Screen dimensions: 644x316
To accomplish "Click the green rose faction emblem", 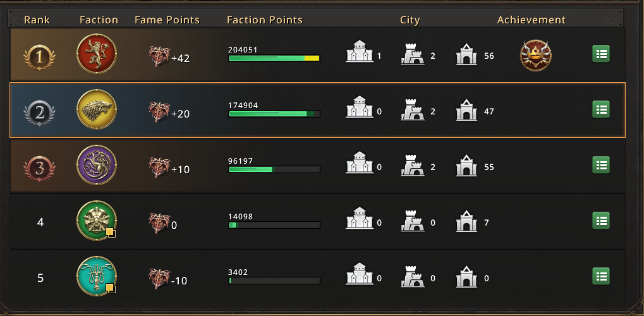I will click(96, 221).
